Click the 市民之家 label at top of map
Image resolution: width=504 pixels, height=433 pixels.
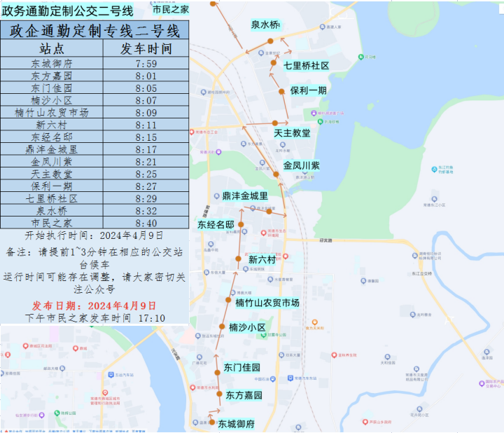(170, 9)
